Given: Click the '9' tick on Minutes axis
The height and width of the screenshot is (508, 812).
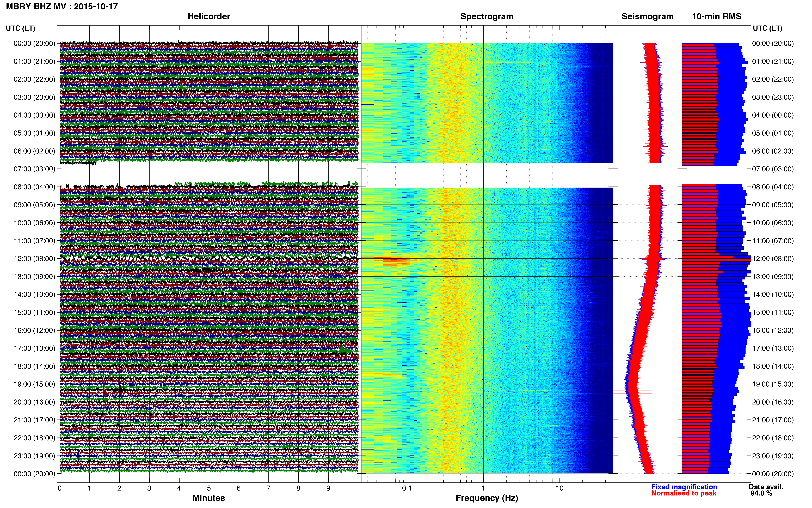Looking at the screenshot, I should pyautogui.click(x=328, y=488).
